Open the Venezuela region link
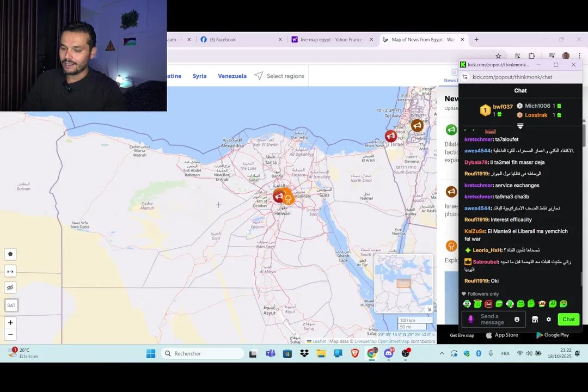Image resolution: width=588 pixels, height=392 pixels. [x=232, y=76]
